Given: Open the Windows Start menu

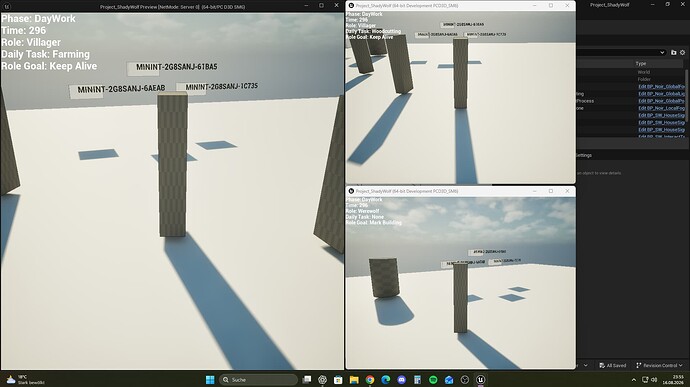Looking at the screenshot, I should 210,380.
